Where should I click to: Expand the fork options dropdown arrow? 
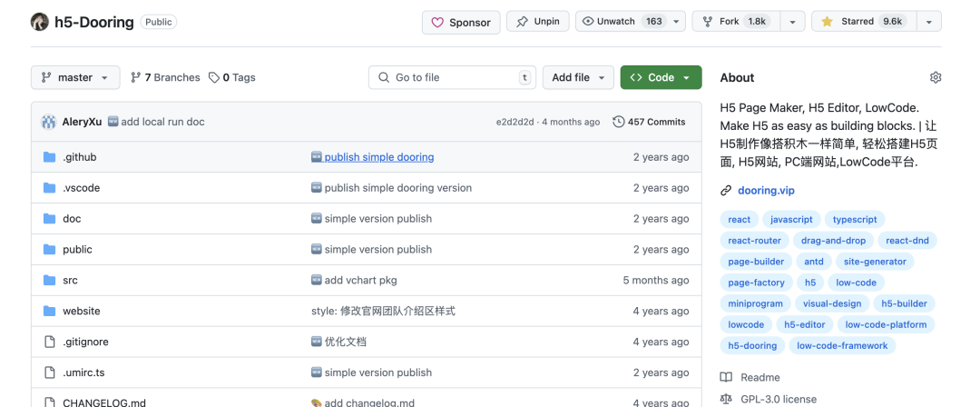[792, 21]
